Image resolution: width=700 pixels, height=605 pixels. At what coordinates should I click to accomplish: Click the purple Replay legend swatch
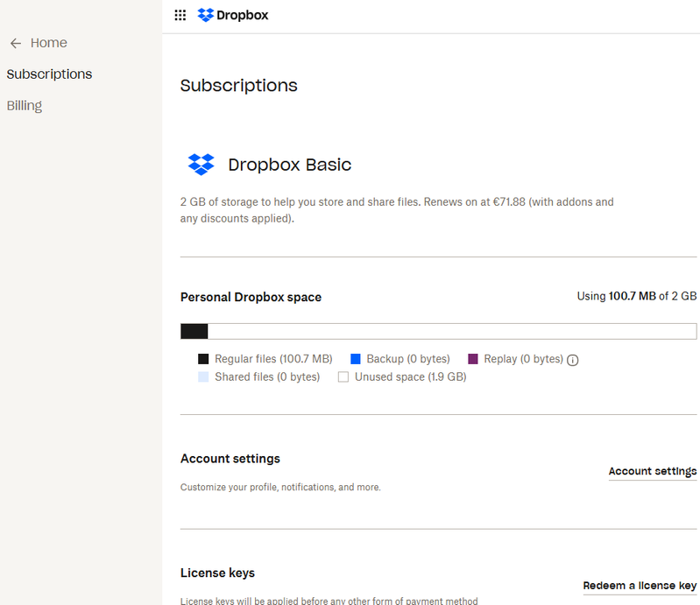pyautogui.click(x=473, y=359)
